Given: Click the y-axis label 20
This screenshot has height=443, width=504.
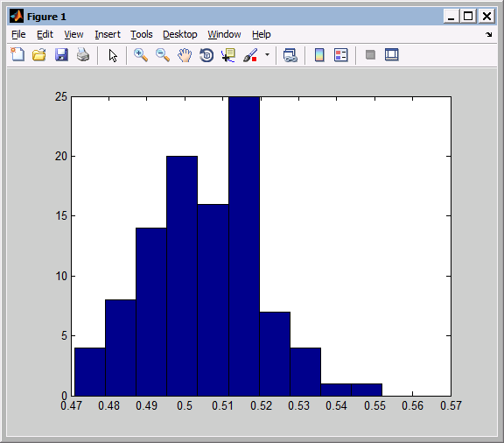Looking at the screenshot, I should click(61, 157).
